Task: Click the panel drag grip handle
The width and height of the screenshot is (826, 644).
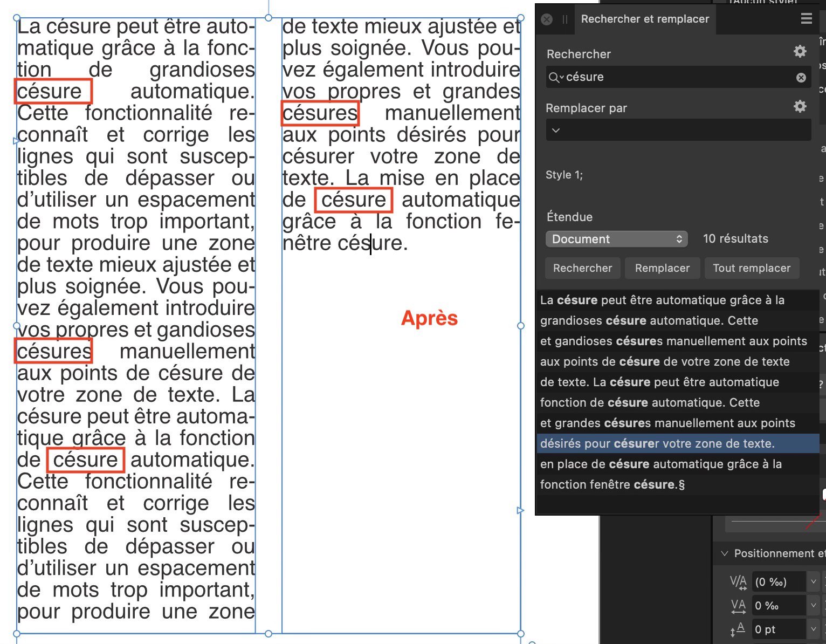Action: point(565,19)
